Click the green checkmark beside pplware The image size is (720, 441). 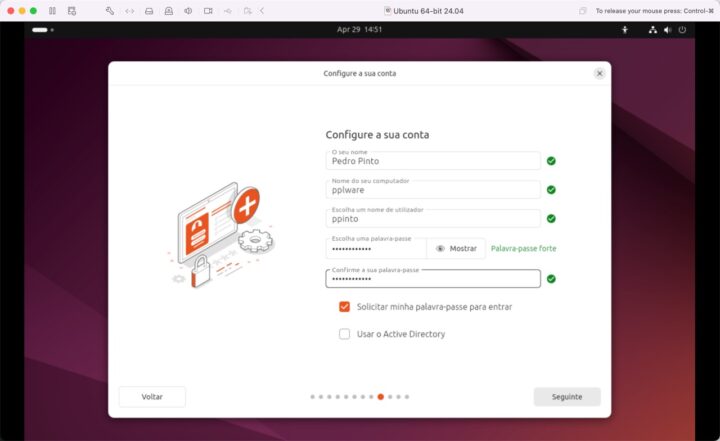pyautogui.click(x=551, y=190)
